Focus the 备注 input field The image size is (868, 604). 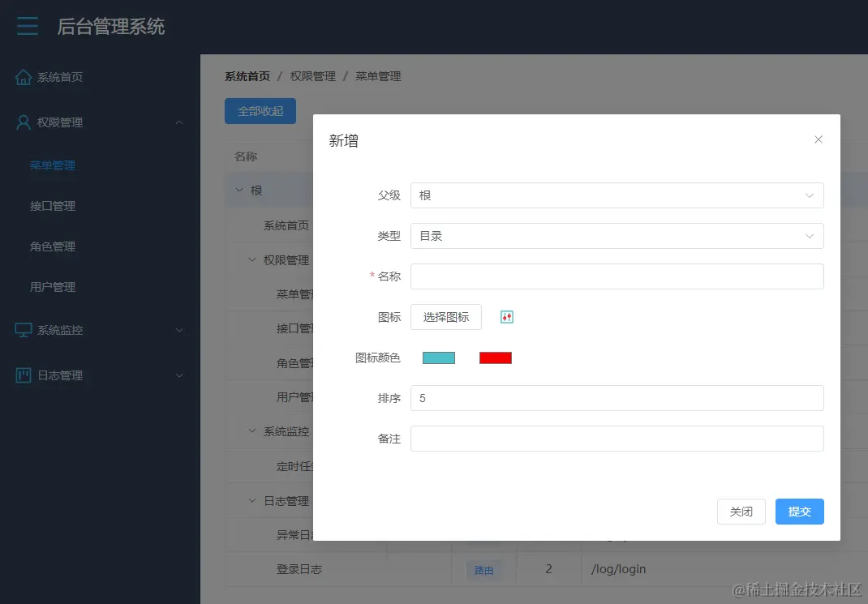(x=617, y=439)
